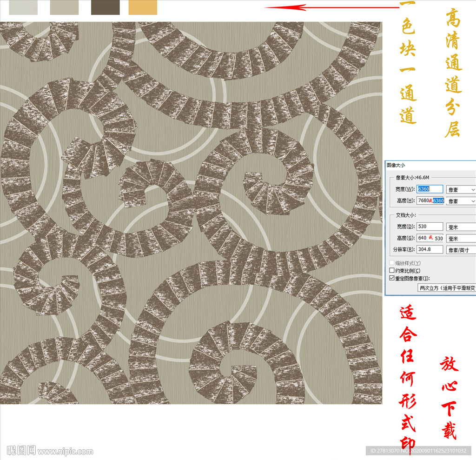
Task: Toggle the 缩放样式 checkbox
Action: 392,263
